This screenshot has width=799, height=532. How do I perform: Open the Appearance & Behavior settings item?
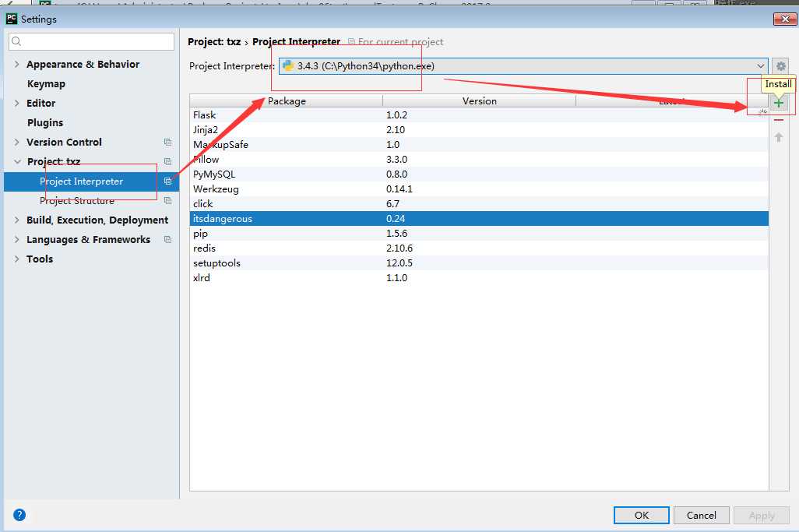point(83,64)
